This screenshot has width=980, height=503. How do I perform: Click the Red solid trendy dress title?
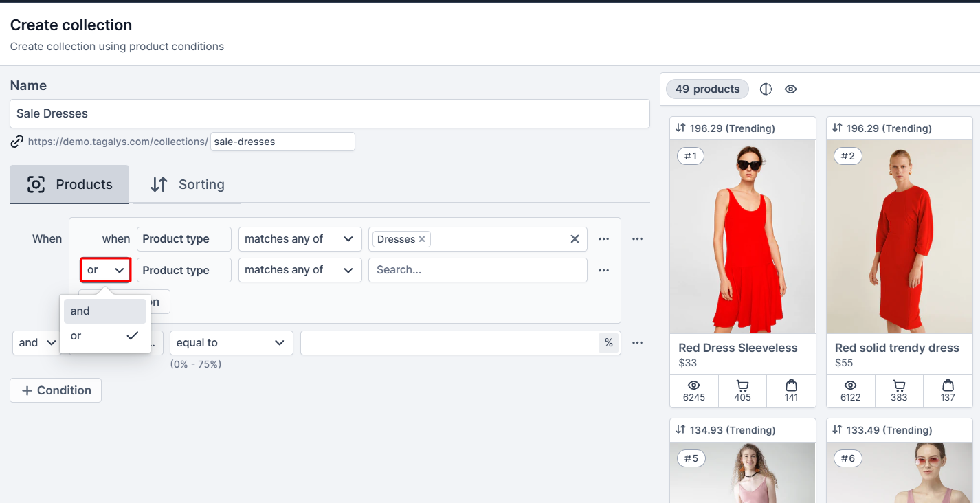point(897,348)
